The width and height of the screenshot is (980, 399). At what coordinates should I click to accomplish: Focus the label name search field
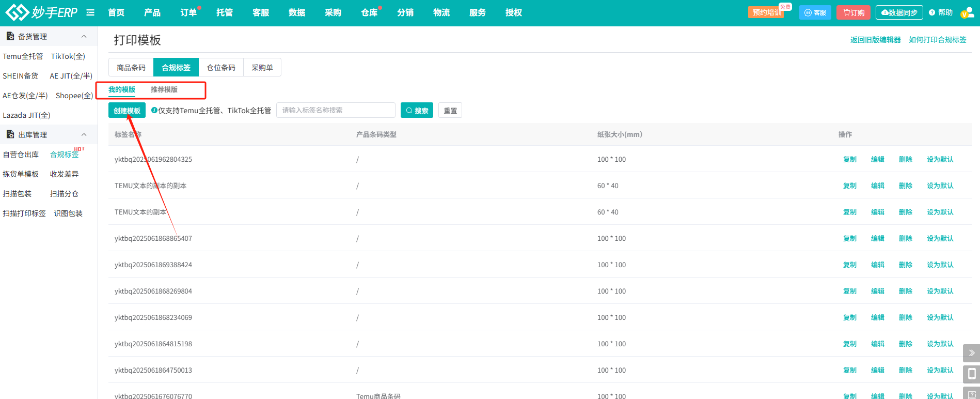coord(336,110)
